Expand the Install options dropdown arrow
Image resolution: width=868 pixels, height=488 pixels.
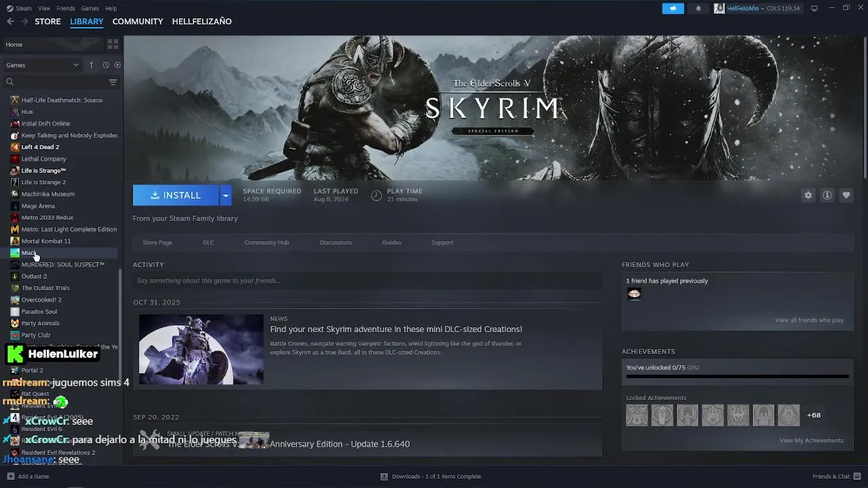(x=226, y=195)
